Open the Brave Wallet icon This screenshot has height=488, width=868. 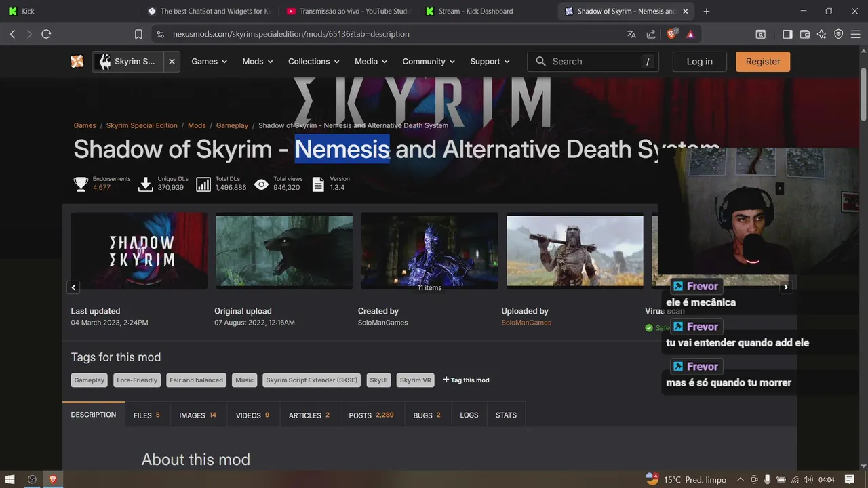coord(805,34)
